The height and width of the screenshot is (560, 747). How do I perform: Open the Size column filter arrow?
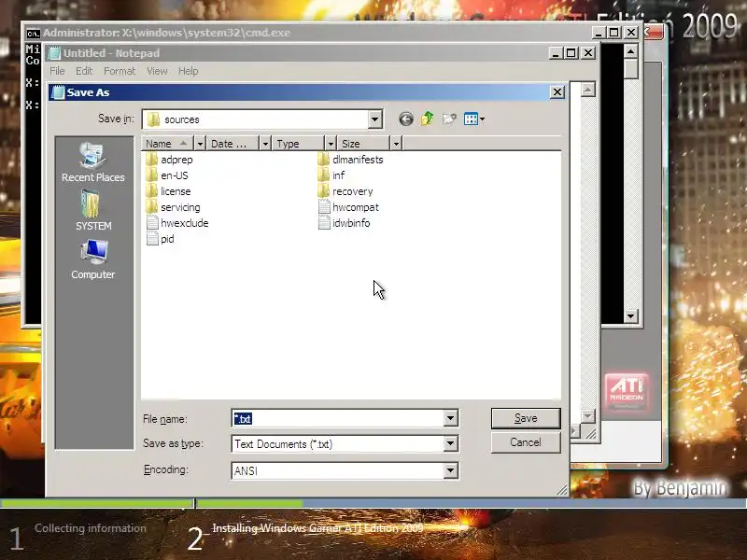(x=396, y=144)
